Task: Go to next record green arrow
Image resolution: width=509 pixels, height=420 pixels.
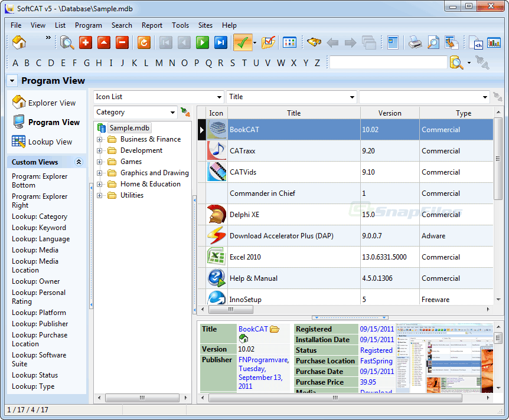Action: pyautogui.click(x=202, y=42)
